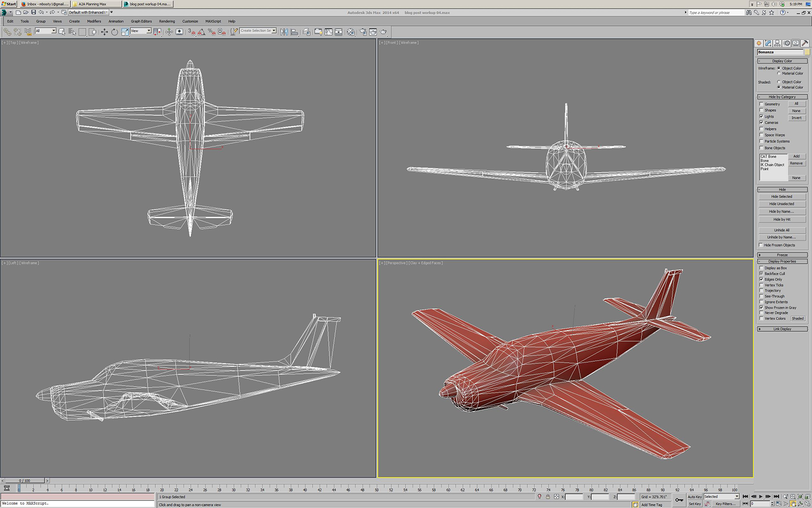Enable the 3D Snaps toggle

click(191, 33)
